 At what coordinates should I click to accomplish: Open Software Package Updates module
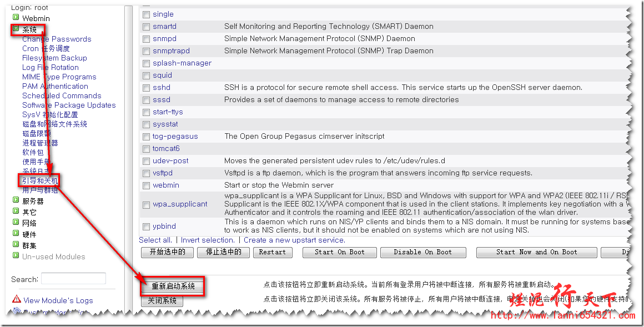pos(69,105)
